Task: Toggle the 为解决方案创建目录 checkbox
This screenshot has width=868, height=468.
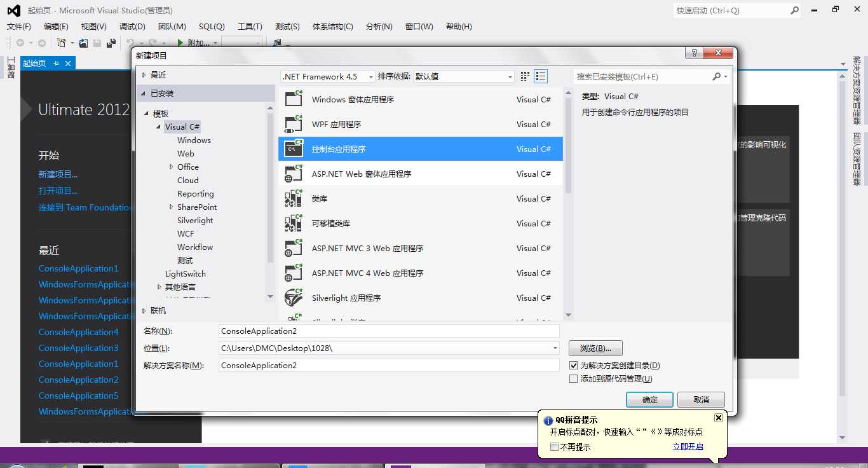Action: (574, 366)
